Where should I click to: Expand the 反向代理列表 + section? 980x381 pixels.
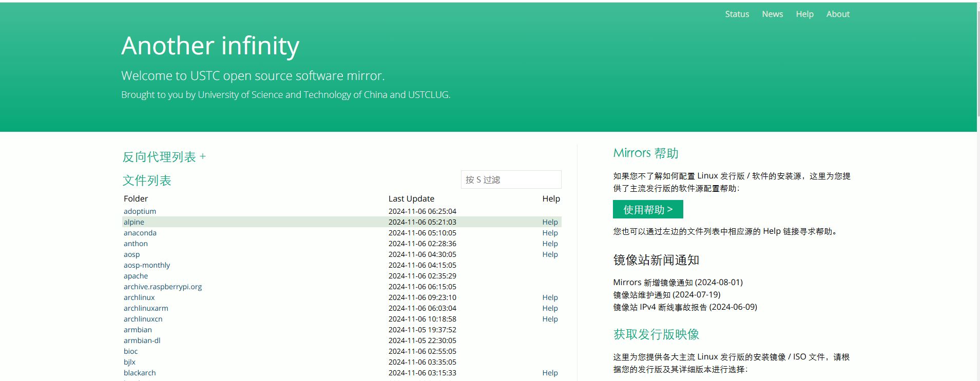164,157
